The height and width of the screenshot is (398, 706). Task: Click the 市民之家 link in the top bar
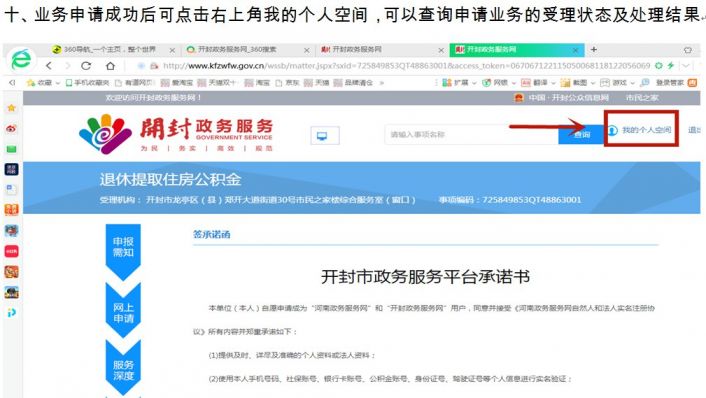642,98
